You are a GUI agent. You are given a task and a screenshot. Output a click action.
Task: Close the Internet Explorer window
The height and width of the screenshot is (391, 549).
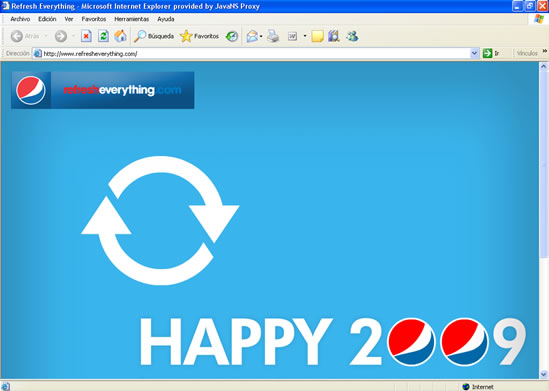[x=542, y=6]
